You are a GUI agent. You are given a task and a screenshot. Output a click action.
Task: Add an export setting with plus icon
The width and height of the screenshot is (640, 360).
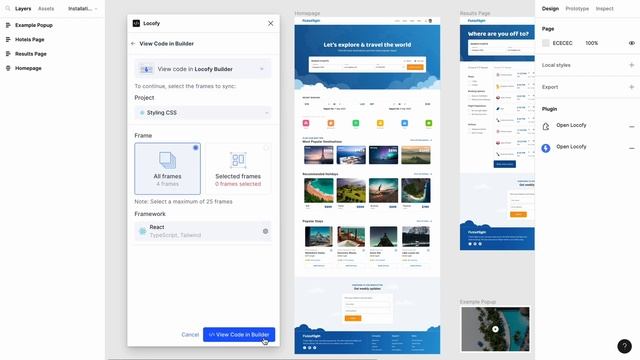pos(631,87)
